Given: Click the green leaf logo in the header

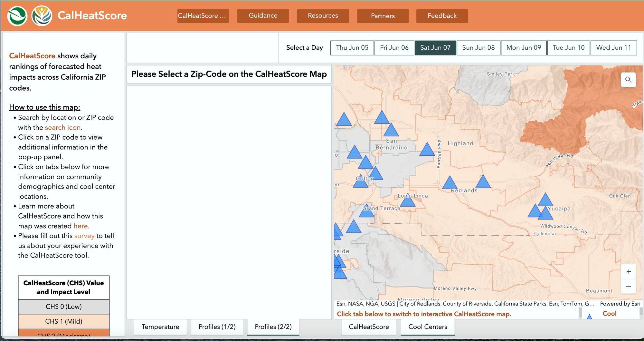Looking at the screenshot, I should 17,16.
